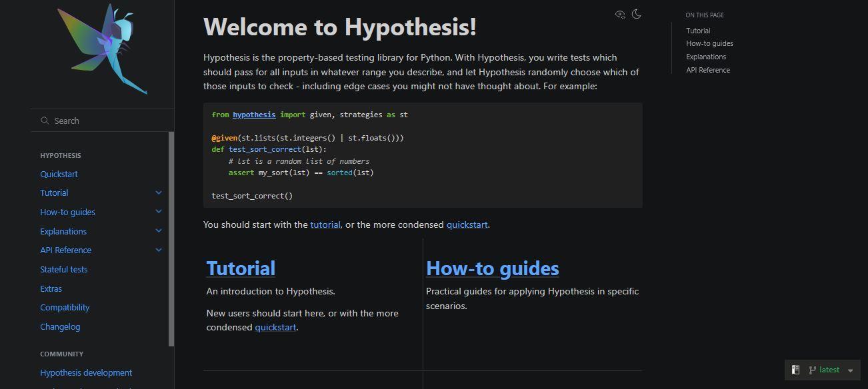Expand the Tutorial sidebar section chevron

(159, 193)
